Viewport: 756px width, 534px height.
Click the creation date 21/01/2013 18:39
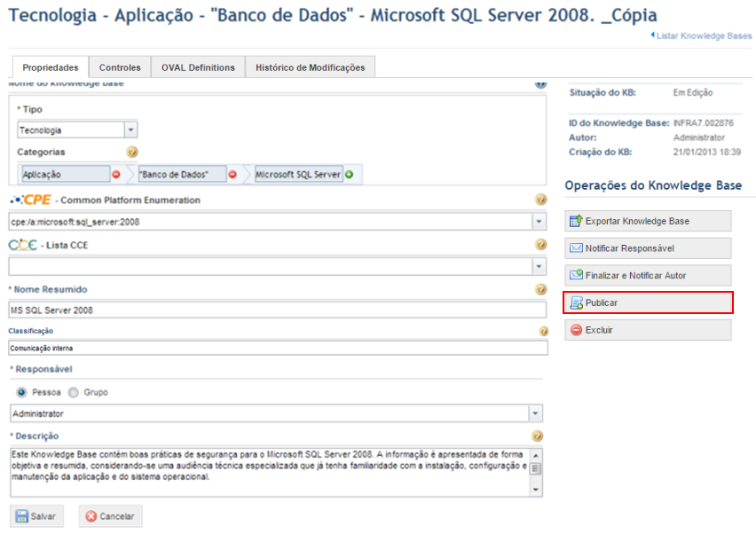[x=707, y=152]
